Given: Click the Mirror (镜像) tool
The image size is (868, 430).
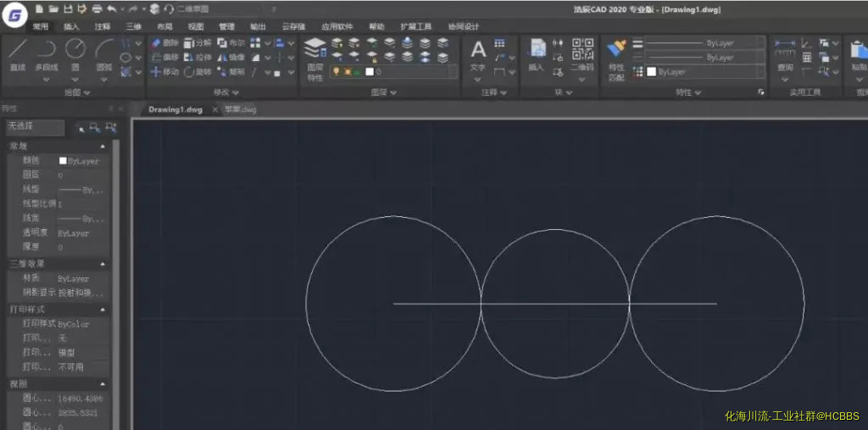Looking at the screenshot, I should pos(231,57).
